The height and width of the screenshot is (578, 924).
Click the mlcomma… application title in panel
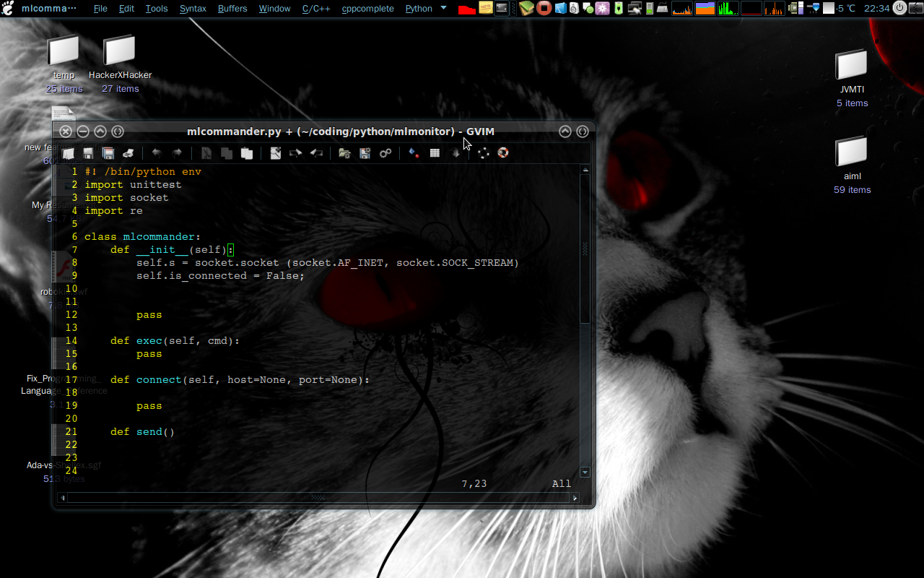pos(48,9)
